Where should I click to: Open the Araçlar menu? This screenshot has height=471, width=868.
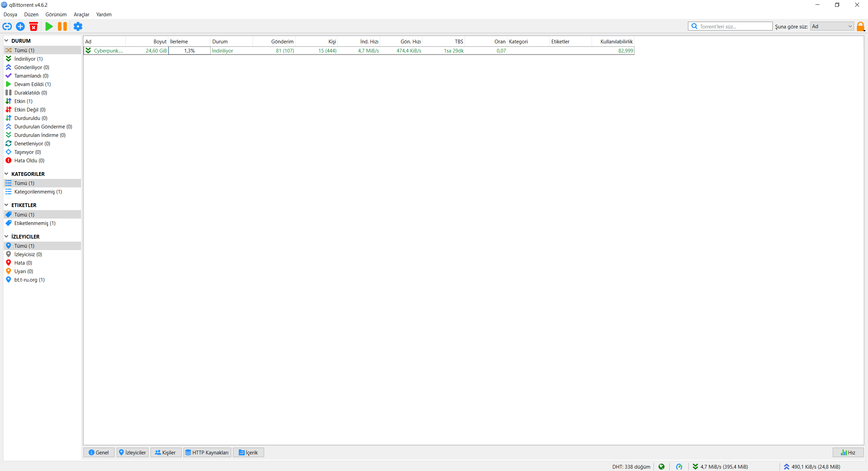(81, 15)
